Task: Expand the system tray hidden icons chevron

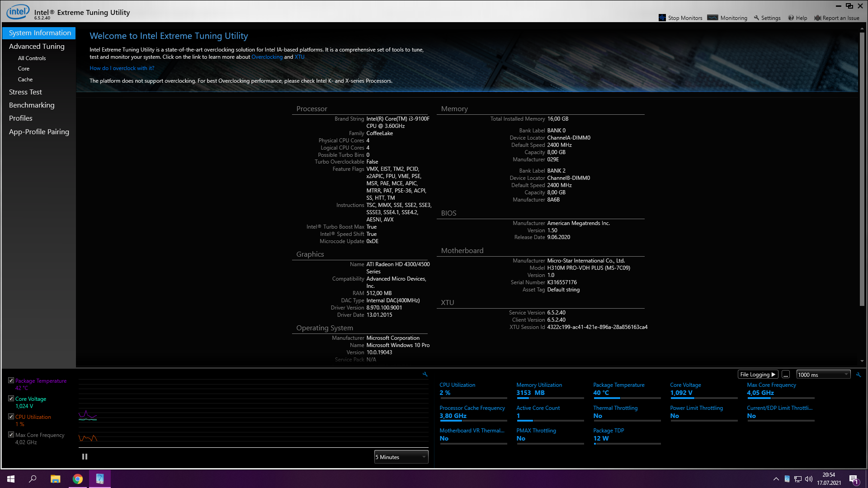Action: click(x=776, y=479)
